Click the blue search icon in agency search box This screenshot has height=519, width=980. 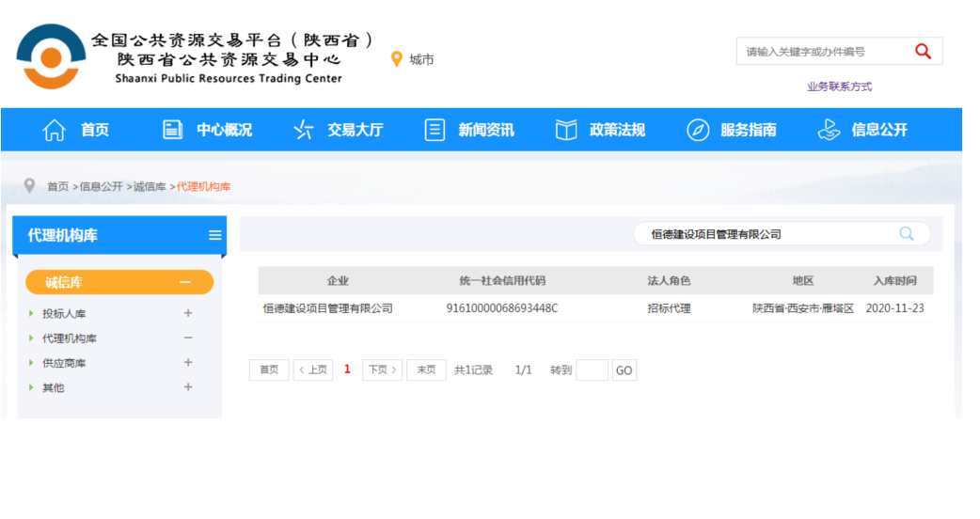point(907,233)
